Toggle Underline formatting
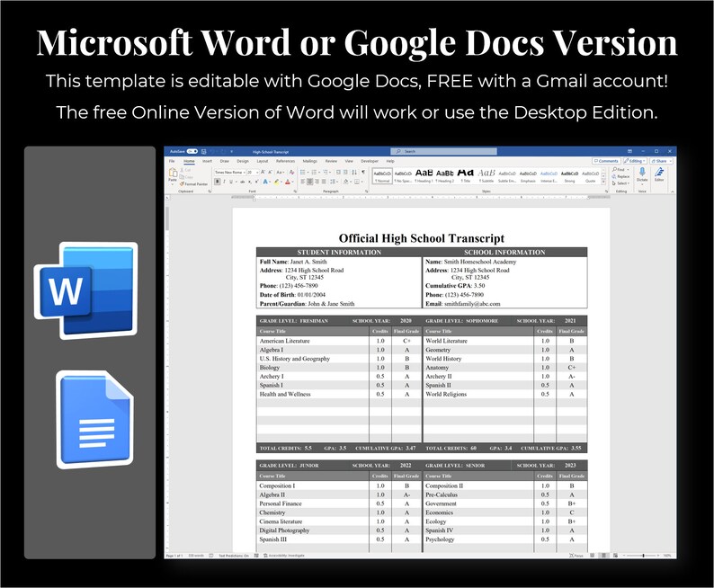Viewport: 714px width, 588px height. tap(231, 182)
